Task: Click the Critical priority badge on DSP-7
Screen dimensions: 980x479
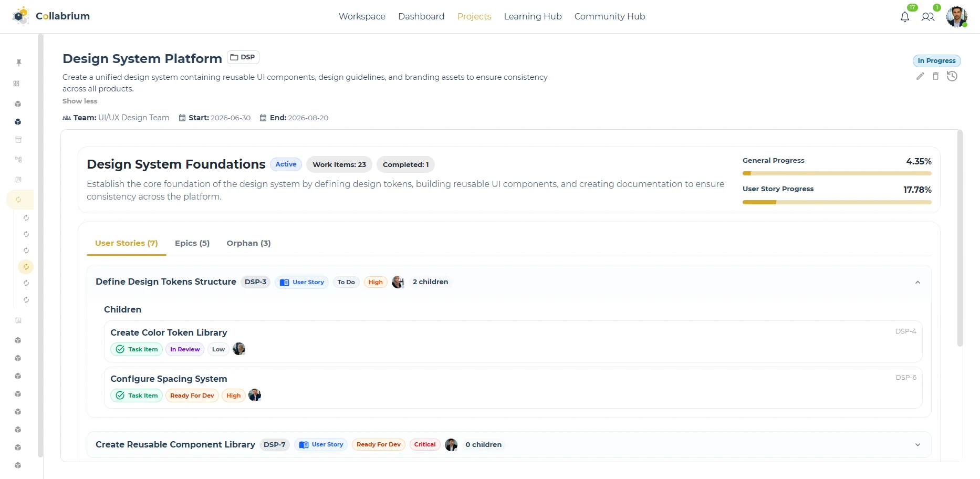Action: click(425, 444)
